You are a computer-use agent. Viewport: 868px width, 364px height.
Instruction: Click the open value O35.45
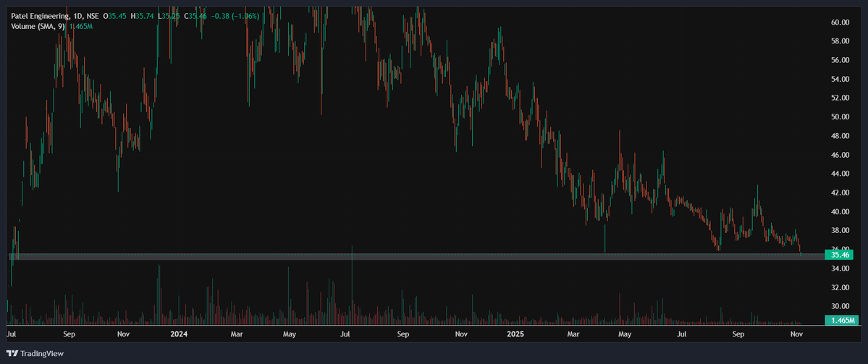point(113,17)
